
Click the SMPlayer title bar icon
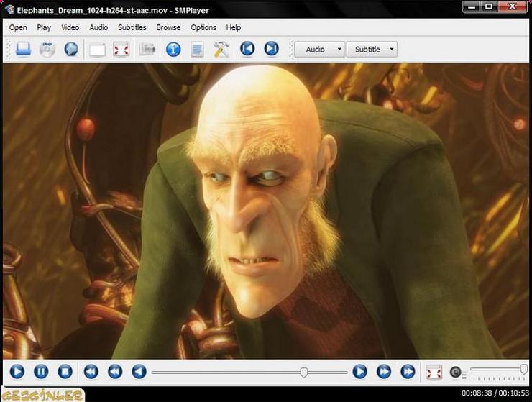(9, 9)
